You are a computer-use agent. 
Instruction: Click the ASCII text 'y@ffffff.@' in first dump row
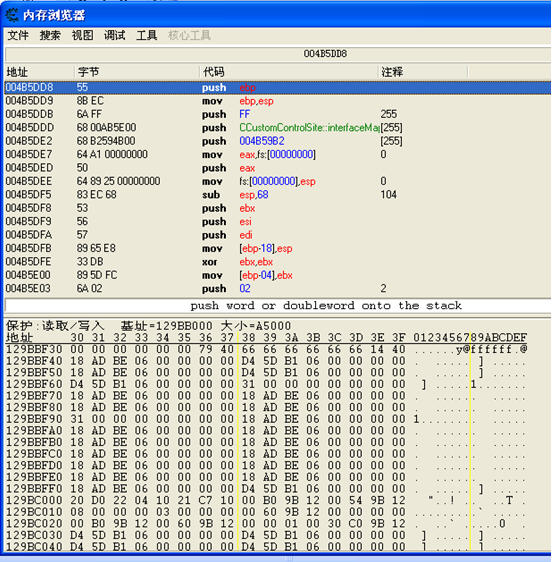coord(491,349)
